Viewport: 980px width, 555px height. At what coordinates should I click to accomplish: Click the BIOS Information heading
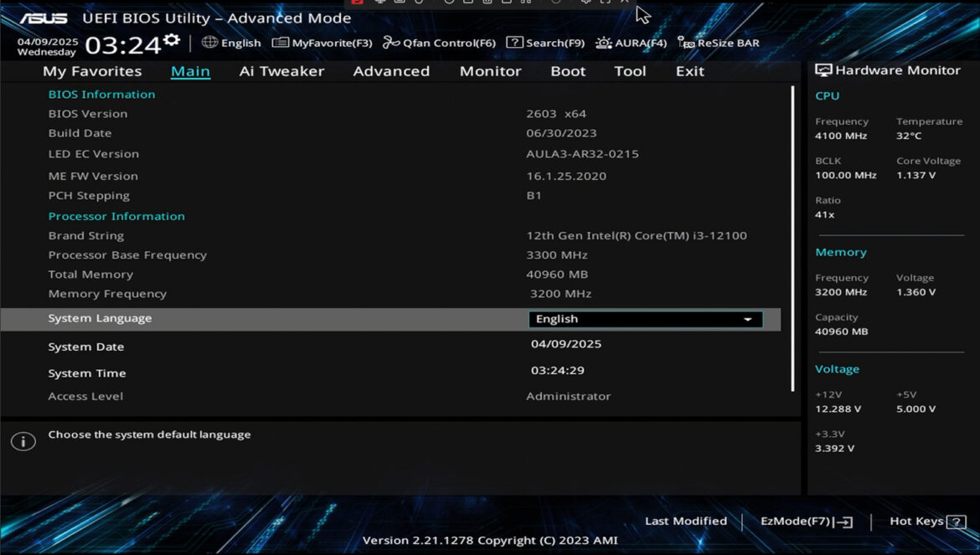102,95
